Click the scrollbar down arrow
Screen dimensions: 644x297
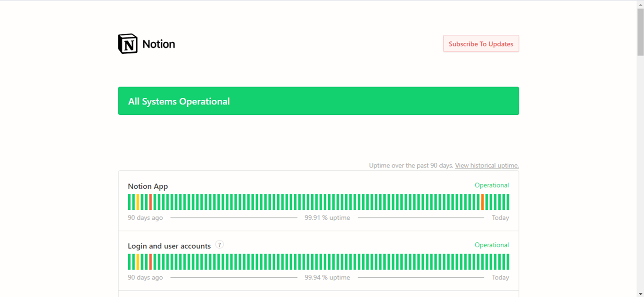[640, 294]
